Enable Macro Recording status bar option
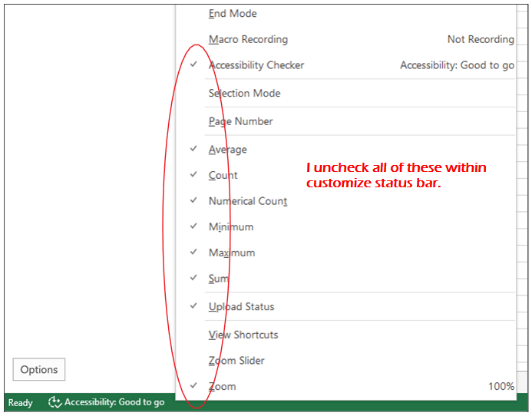 click(x=346, y=39)
